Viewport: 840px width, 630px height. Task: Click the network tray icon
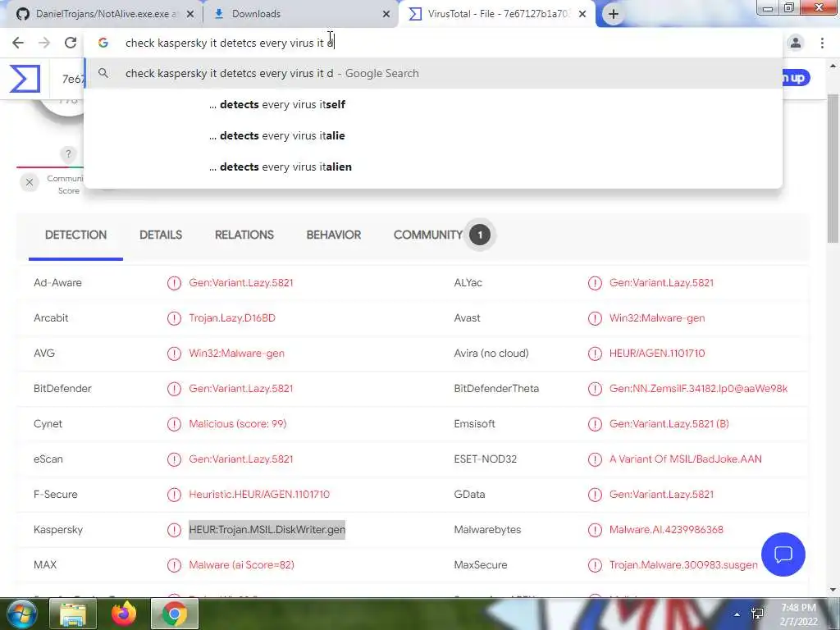pyautogui.click(x=757, y=614)
